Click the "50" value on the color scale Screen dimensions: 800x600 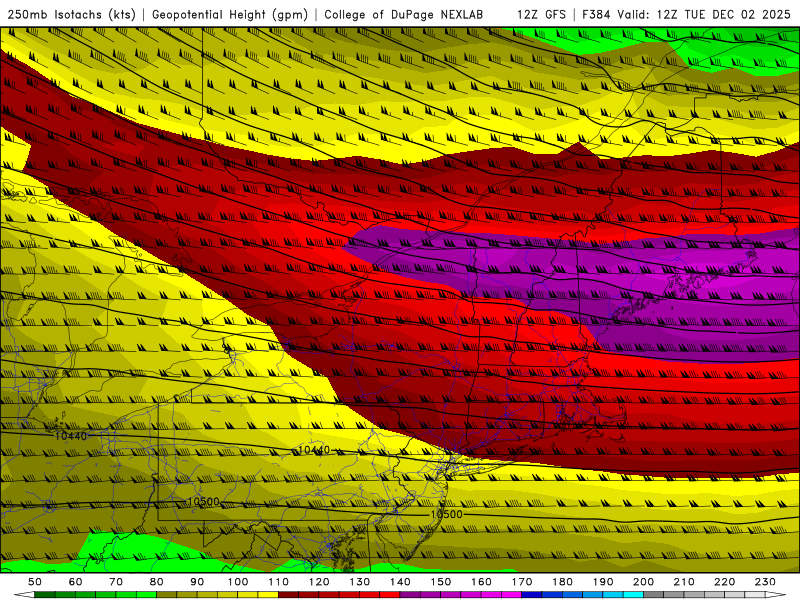point(35,582)
